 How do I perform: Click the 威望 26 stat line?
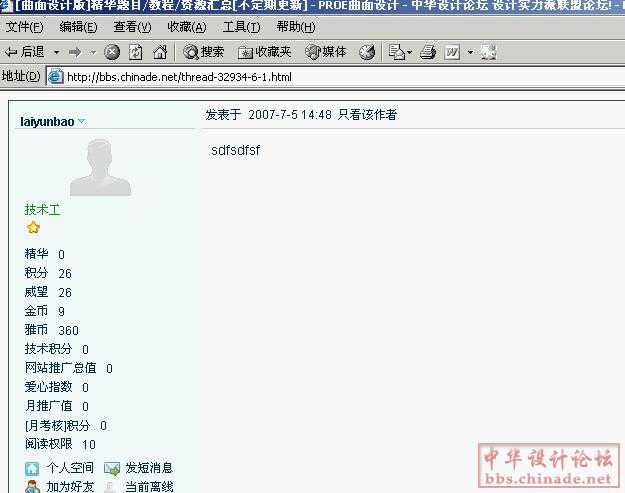coord(48,292)
